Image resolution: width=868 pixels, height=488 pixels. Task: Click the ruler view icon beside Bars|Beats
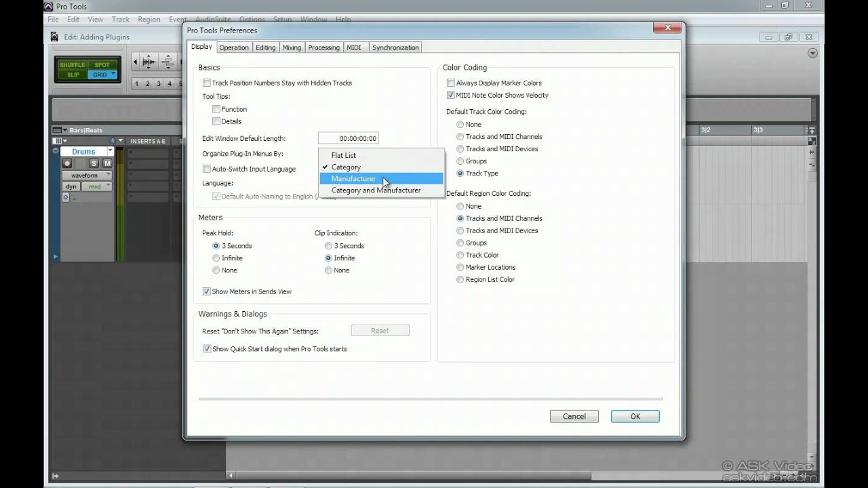click(57, 130)
